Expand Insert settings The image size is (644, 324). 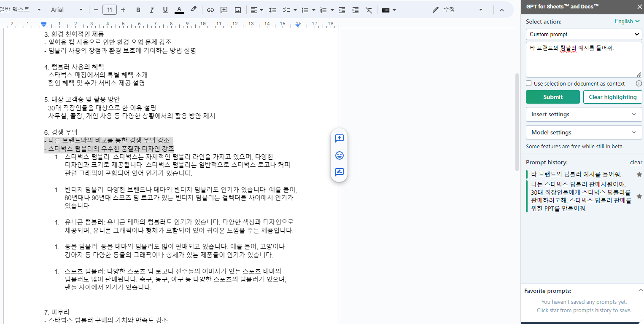tap(584, 114)
